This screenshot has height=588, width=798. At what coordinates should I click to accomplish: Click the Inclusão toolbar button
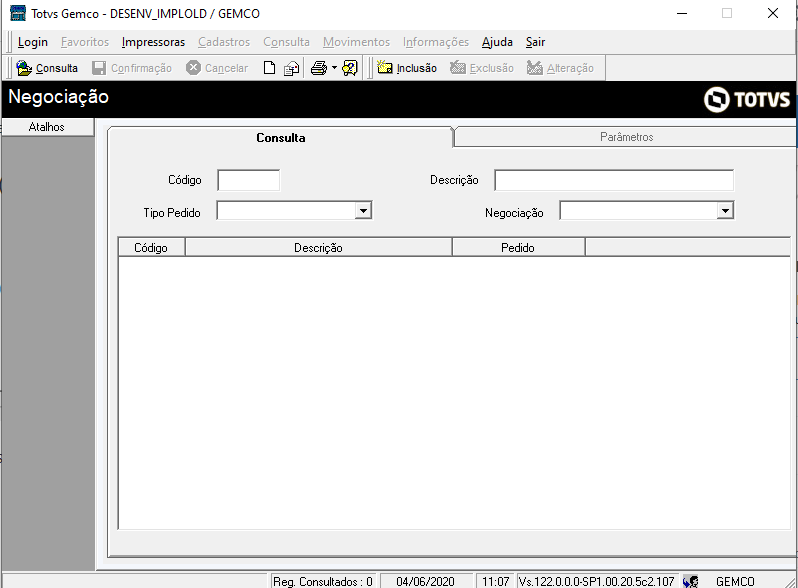pos(407,68)
